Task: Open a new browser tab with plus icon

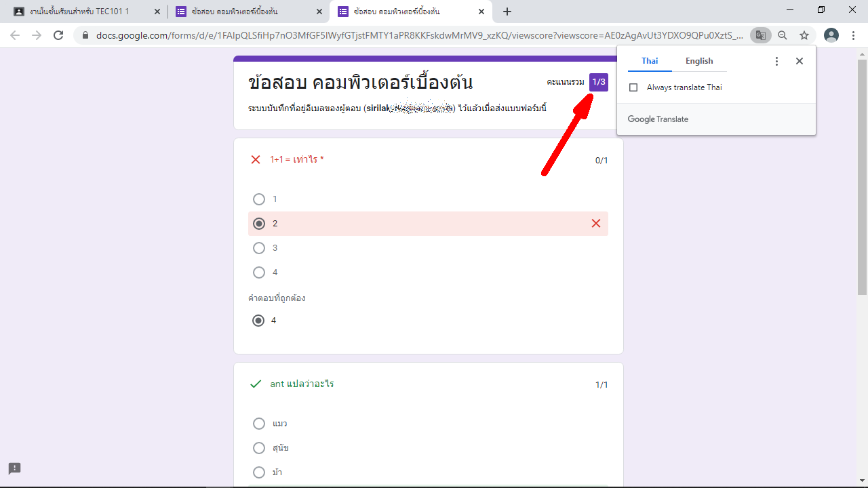Action: tap(507, 12)
